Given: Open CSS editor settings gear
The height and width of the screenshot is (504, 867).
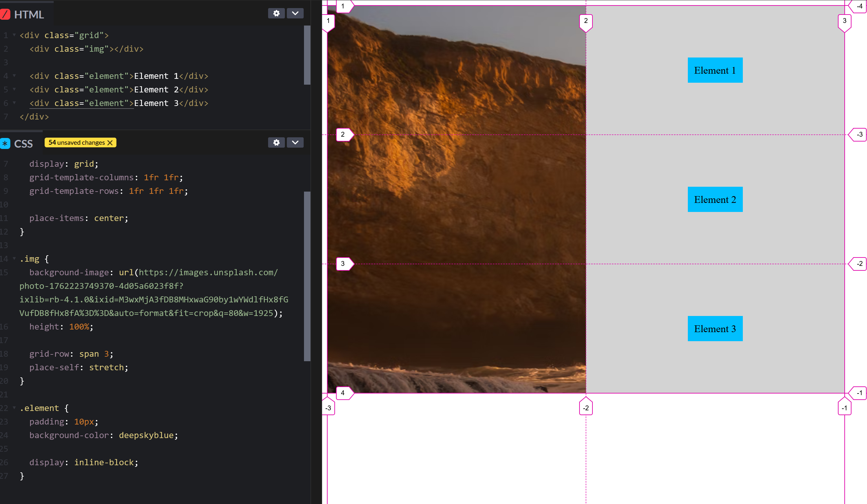Looking at the screenshot, I should (276, 142).
